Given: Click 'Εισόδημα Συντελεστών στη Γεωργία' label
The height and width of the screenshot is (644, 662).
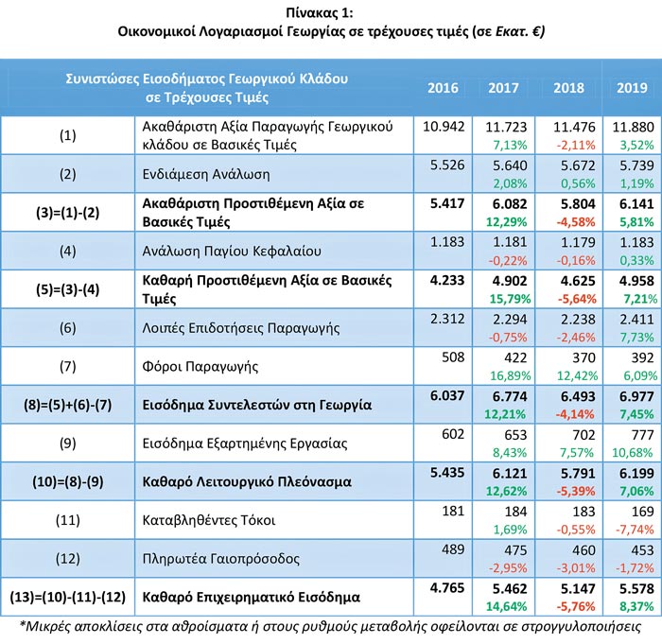Looking at the screenshot, I should 255,405.
